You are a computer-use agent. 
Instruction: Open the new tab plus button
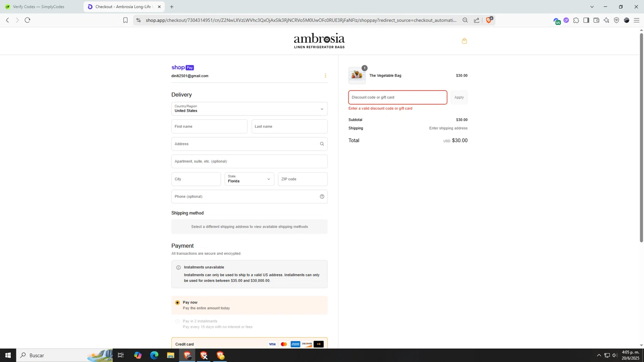pos(172,7)
